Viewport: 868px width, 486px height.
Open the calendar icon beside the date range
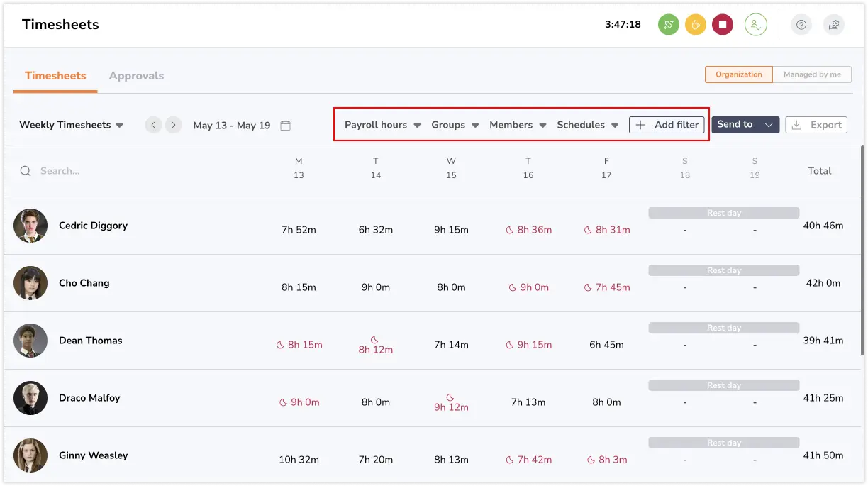(285, 124)
